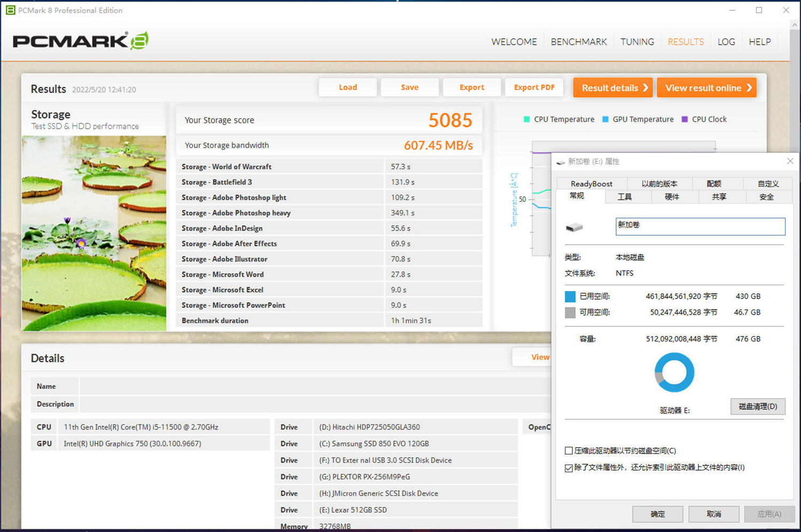Click the 确定 OK button
The image size is (801, 532).
click(657, 514)
